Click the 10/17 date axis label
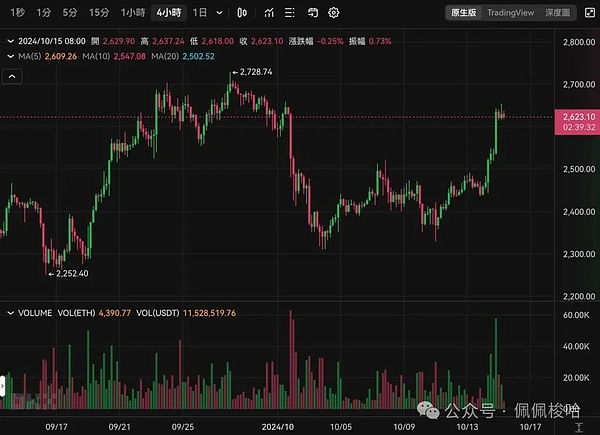The image size is (600, 435). pos(530,427)
